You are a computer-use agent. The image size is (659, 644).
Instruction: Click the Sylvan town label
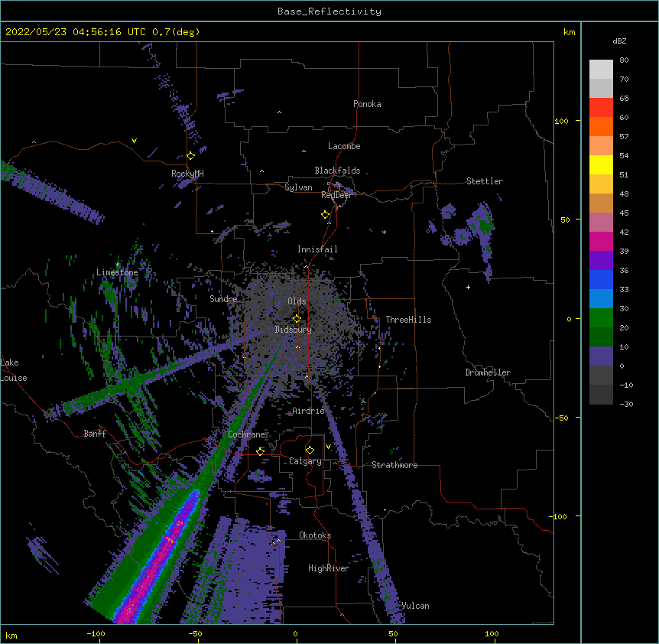click(x=298, y=187)
